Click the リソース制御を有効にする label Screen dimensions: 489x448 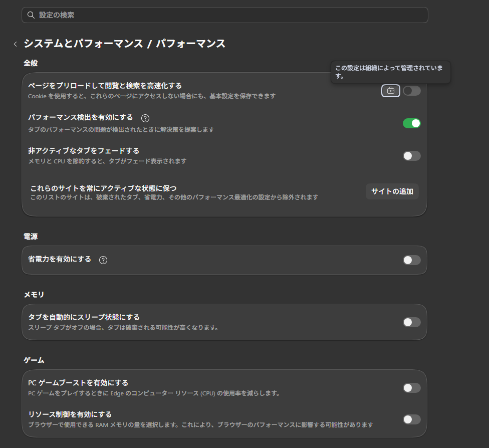tap(70, 414)
